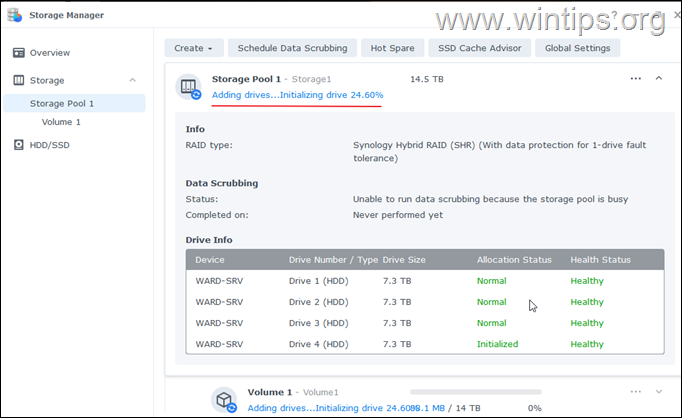
Task: Select Storage in the sidebar
Action: [x=47, y=80]
